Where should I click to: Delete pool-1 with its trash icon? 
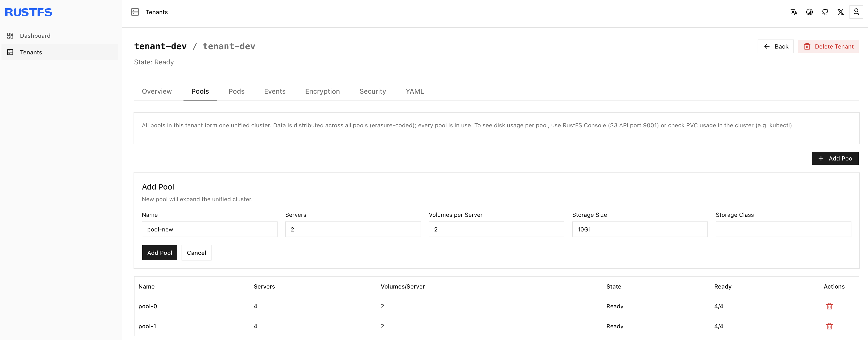coord(829,326)
